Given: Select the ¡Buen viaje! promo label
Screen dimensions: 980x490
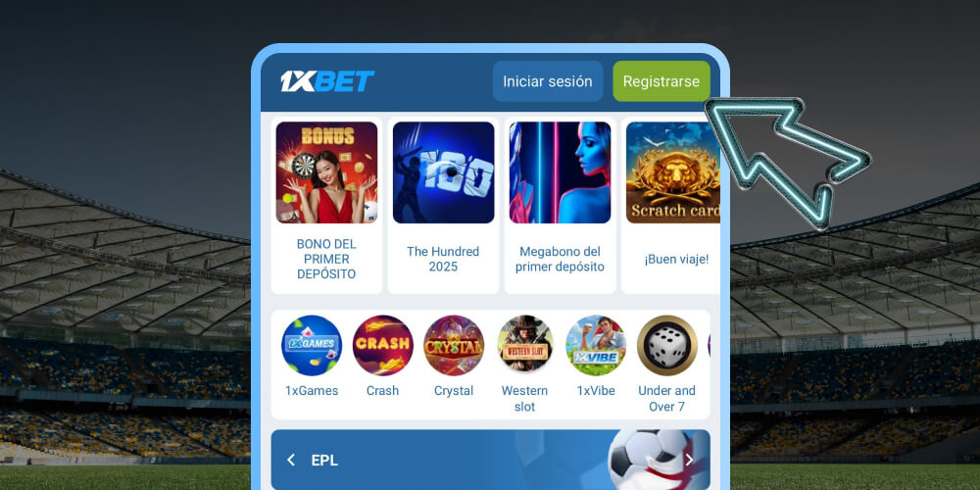Looking at the screenshot, I should pyautogui.click(x=676, y=259).
